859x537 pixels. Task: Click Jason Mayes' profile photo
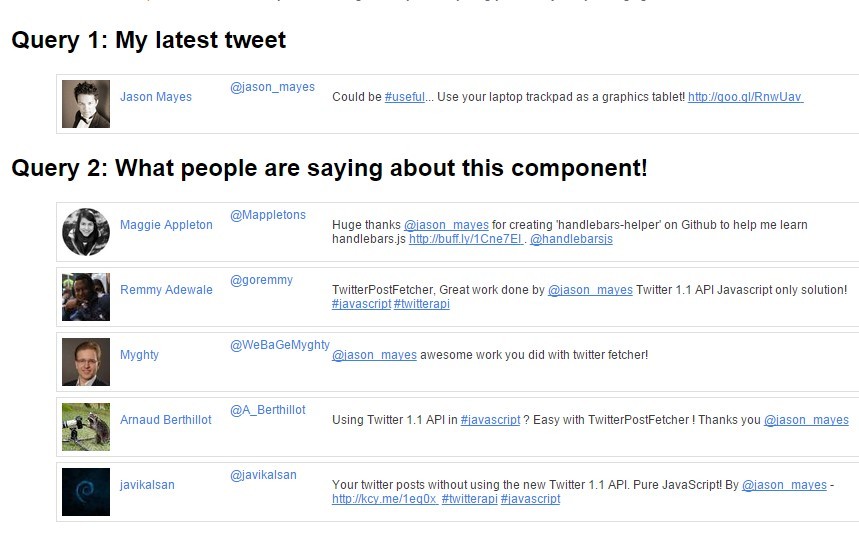pos(86,104)
